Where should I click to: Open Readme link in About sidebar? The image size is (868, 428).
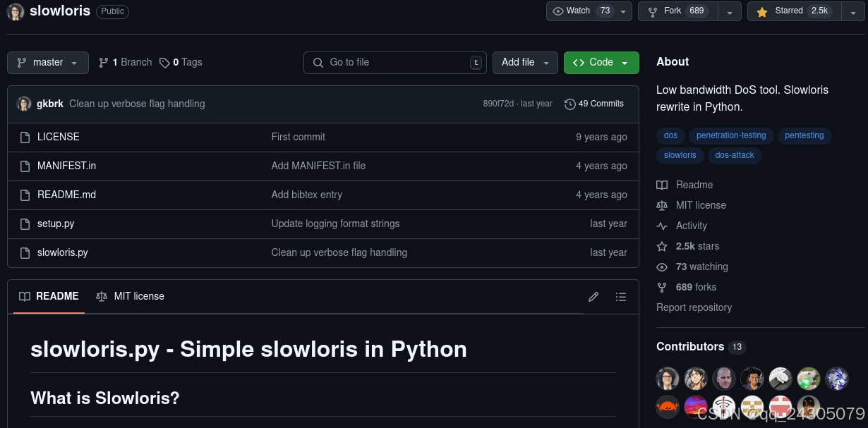click(685, 185)
